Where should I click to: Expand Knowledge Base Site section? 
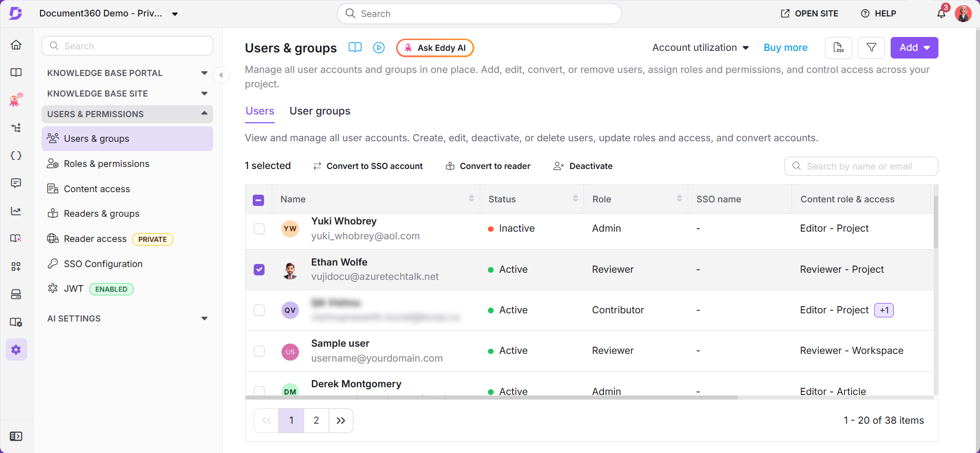pos(127,93)
